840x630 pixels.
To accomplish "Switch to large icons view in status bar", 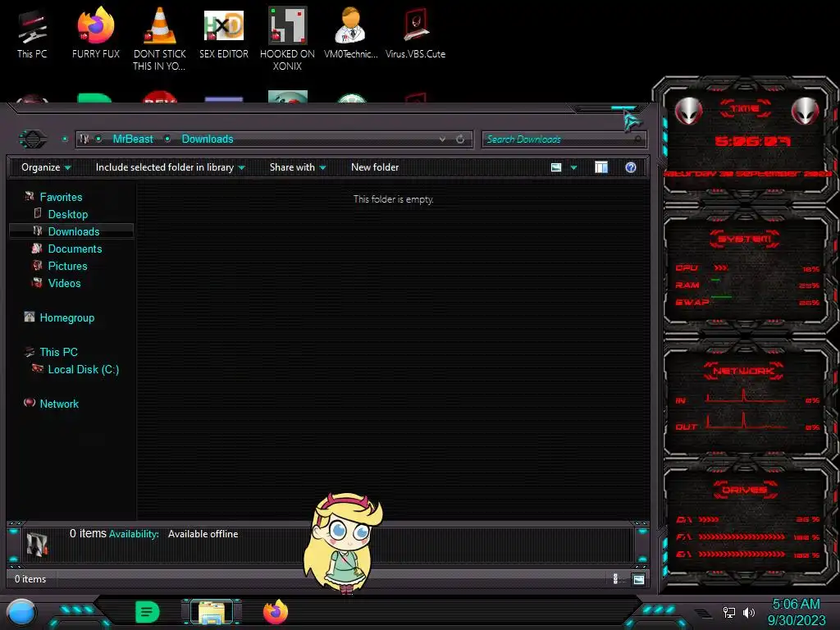I will tap(638, 579).
